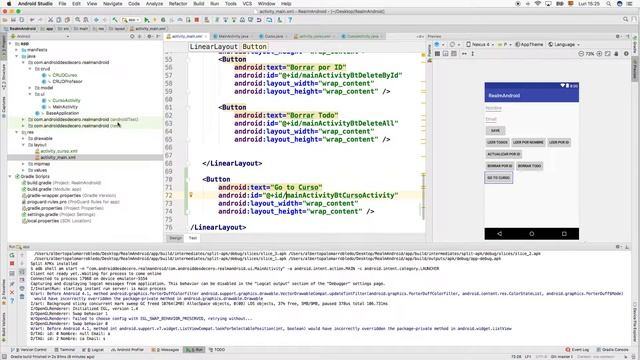Click the Back button in device preview

pos(499,234)
